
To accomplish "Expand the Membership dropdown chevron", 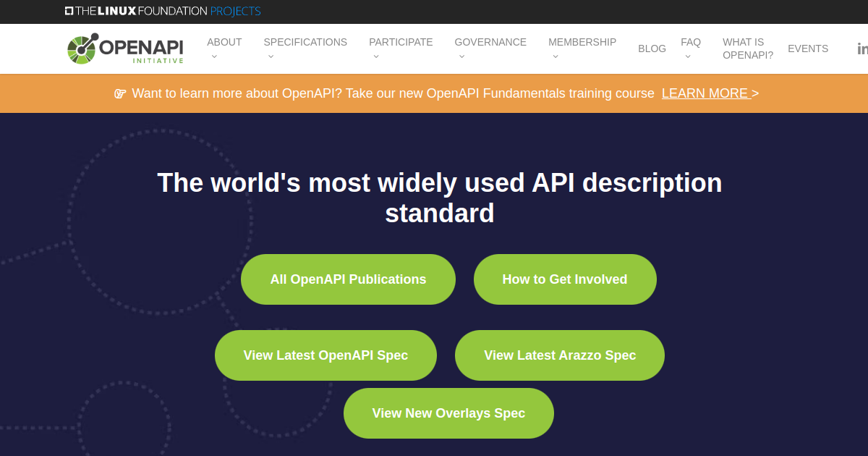I will 556,56.
